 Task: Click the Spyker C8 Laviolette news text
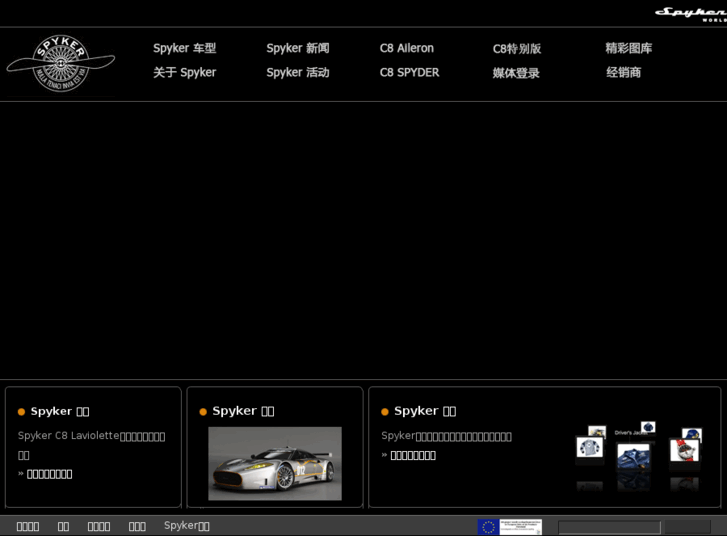tap(91, 445)
